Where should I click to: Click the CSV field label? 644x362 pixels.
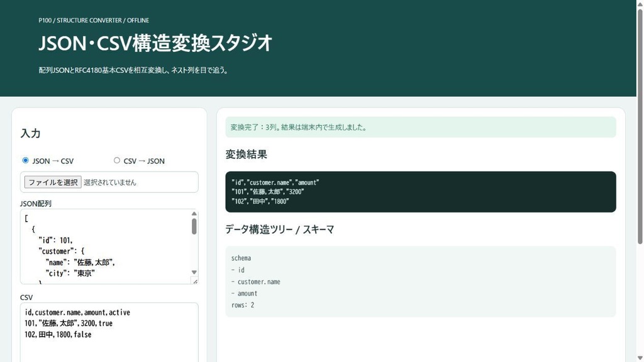[26, 297]
